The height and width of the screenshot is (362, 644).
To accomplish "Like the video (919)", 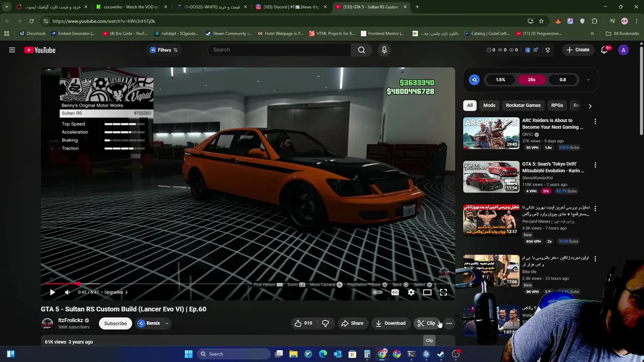I will 303,323.
